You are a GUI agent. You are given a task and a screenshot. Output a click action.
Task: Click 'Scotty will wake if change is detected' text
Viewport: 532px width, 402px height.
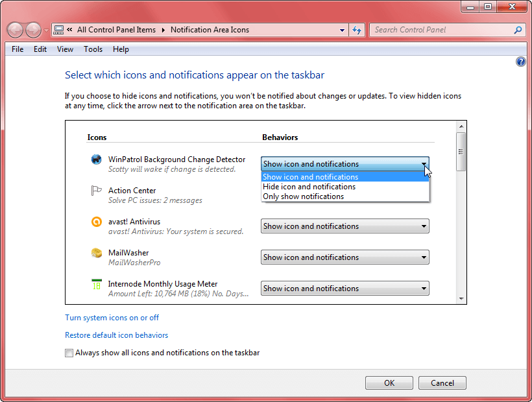click(x=172, y=169)
